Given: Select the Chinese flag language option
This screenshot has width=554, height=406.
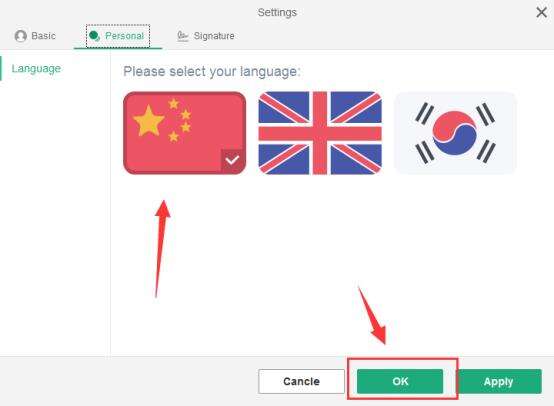Looking at the screenshot, I should 184,133.
